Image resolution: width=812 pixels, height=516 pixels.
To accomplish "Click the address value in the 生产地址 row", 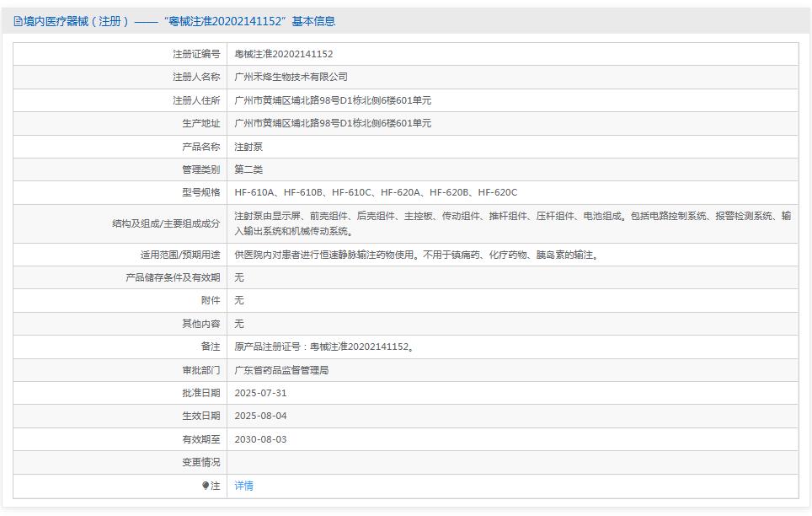I will (333, 123).
